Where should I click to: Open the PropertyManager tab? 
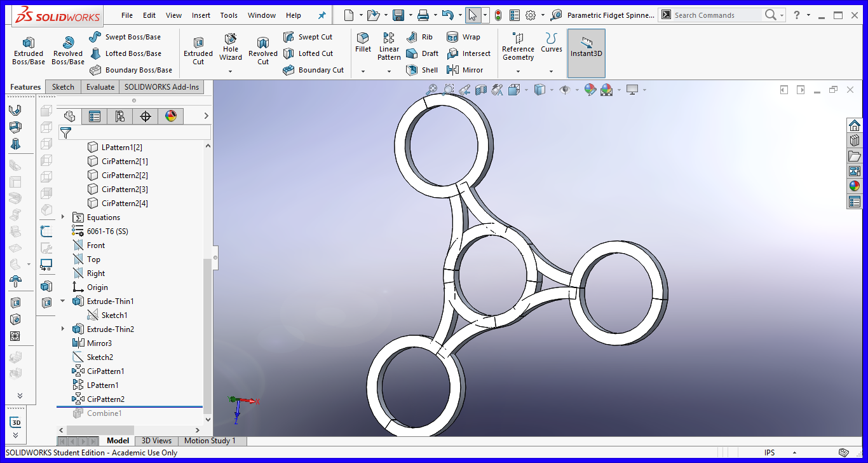[95, 116]
